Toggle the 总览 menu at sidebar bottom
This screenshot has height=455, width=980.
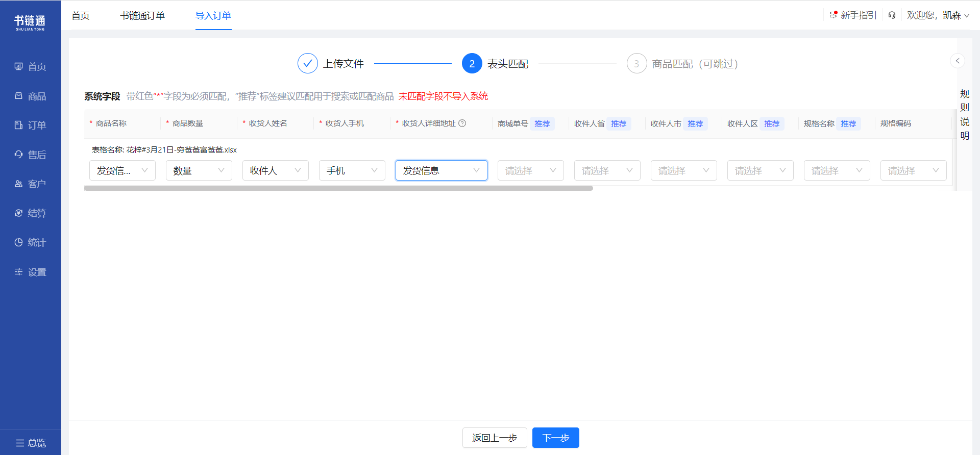31,443
